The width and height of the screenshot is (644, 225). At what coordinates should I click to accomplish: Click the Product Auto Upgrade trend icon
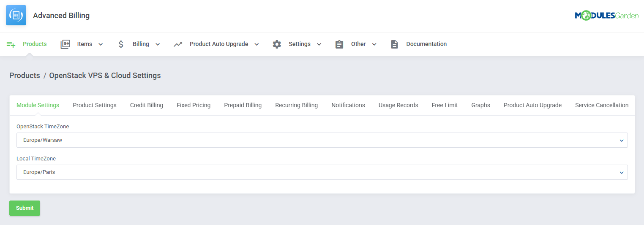coord(178,44)
